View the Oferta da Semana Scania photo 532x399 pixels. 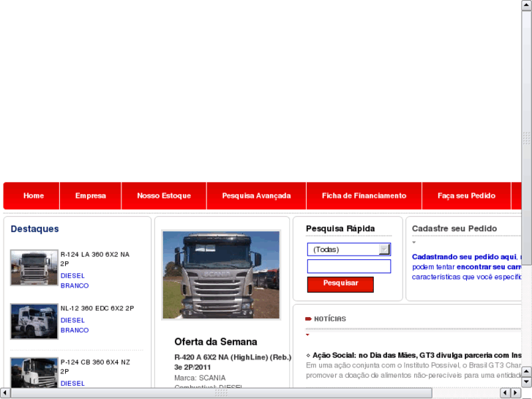(221, 275)
